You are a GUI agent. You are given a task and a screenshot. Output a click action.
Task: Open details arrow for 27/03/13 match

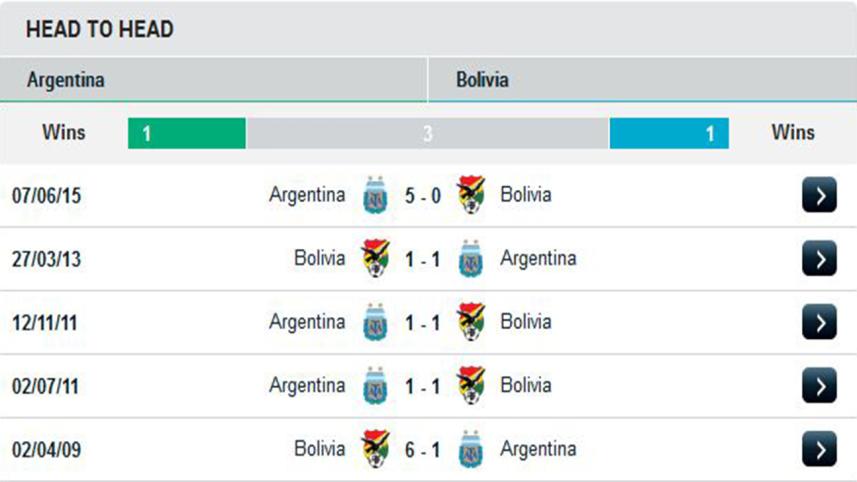[819, 259]
